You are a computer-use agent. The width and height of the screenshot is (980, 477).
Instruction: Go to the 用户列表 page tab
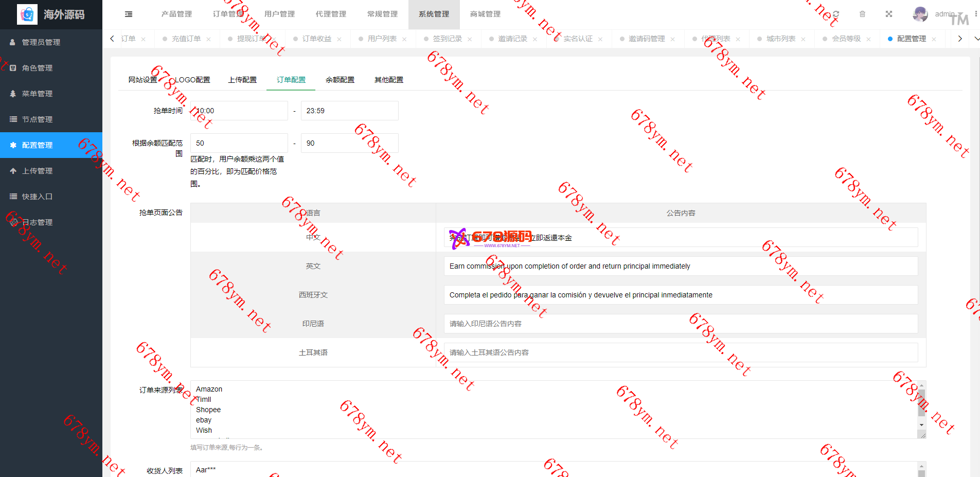[x=382, y=39]
